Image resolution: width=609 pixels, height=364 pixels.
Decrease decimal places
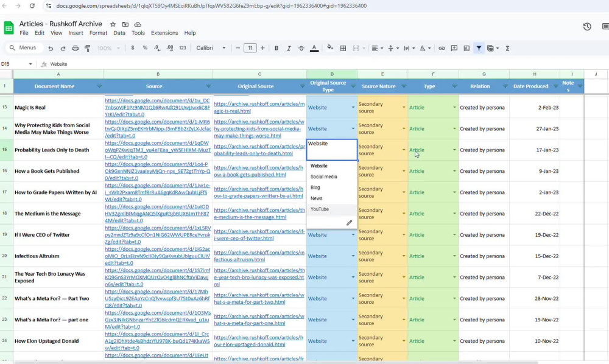point(157,48)
